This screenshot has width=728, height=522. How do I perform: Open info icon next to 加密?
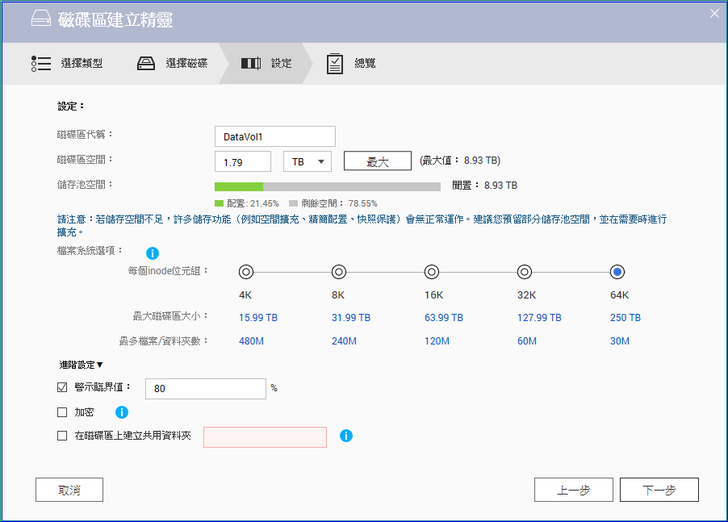pos(122,411)
